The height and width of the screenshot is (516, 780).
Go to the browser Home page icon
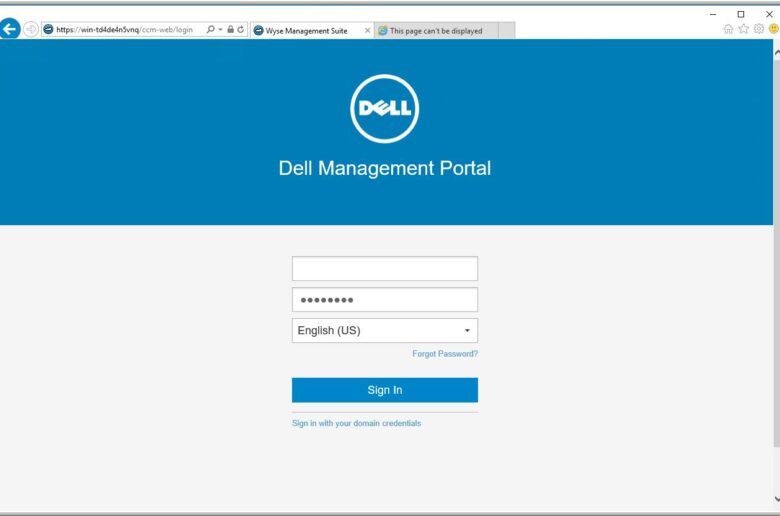(728, 29)
